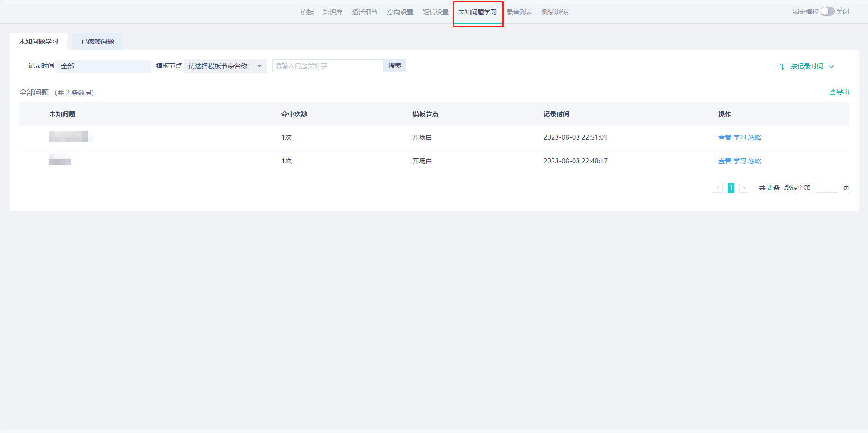Click the 记录时间 column header
The image size is (868, 433).
coord(556,114)
